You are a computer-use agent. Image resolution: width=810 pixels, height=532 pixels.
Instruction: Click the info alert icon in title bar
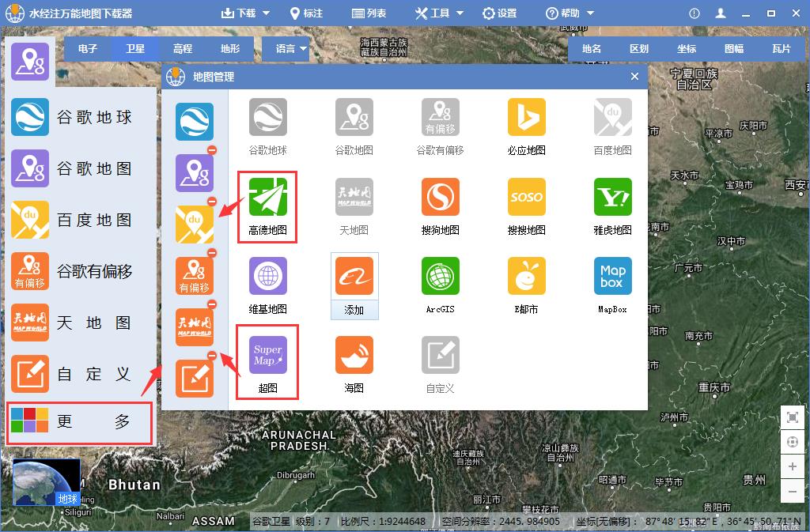[x=695, y=13]
